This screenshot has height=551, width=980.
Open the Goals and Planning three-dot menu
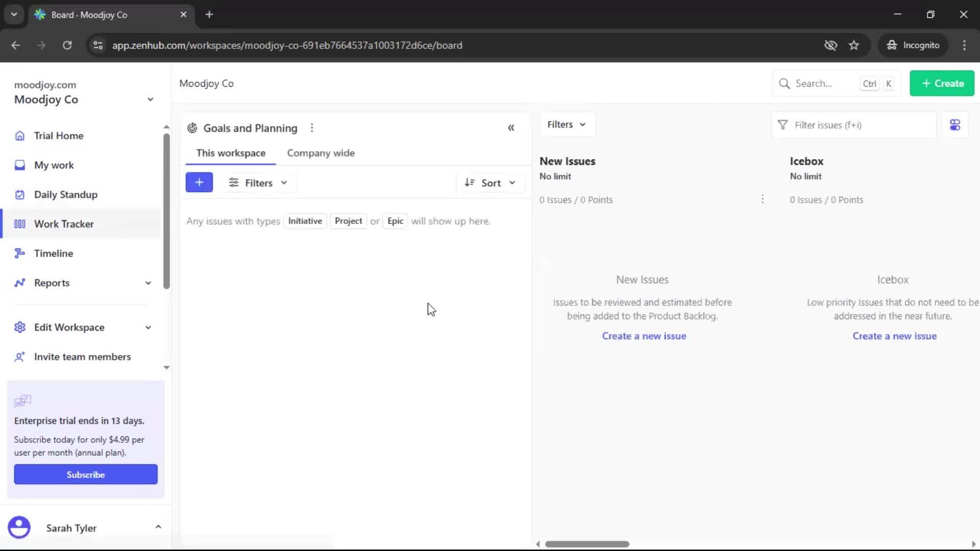click(x=312, y=128)
